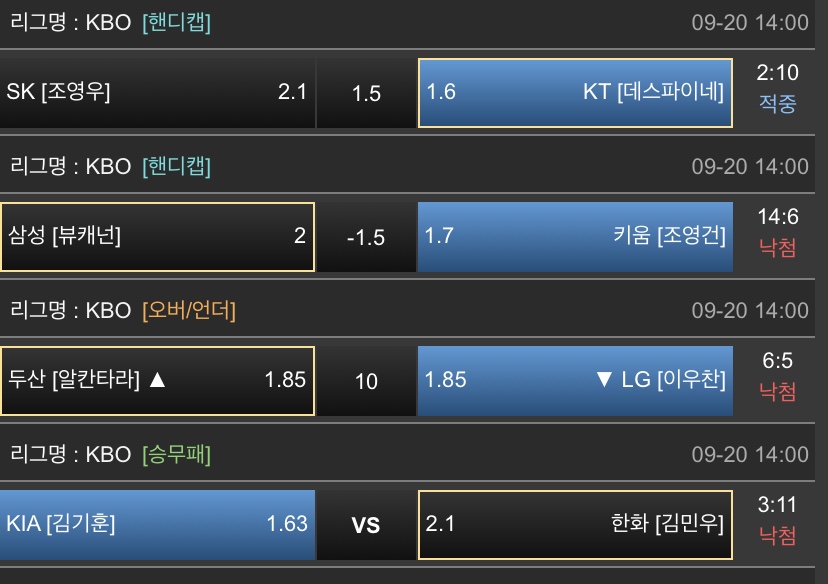This screenshot has height=584, width=828.
Task: Click the over/under line value 10
Action: [x=367, y=381]
